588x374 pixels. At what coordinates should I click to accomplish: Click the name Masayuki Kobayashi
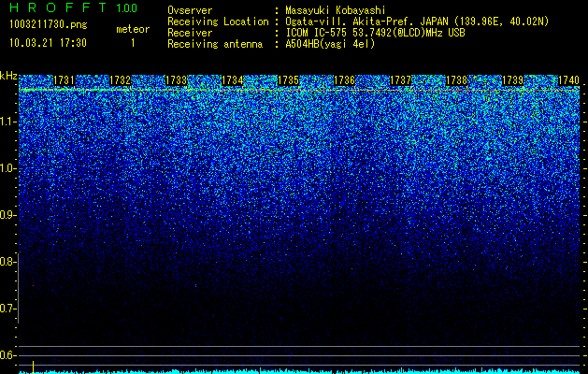pyautogui.click(x=336, y=11)
